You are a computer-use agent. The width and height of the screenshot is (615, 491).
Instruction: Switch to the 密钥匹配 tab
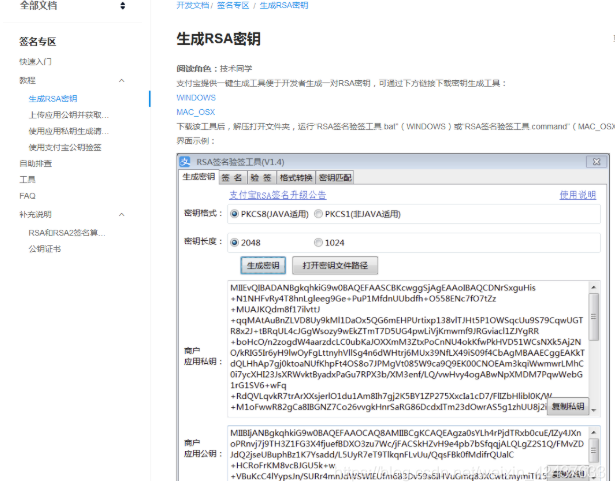click(x=335, y=178)
